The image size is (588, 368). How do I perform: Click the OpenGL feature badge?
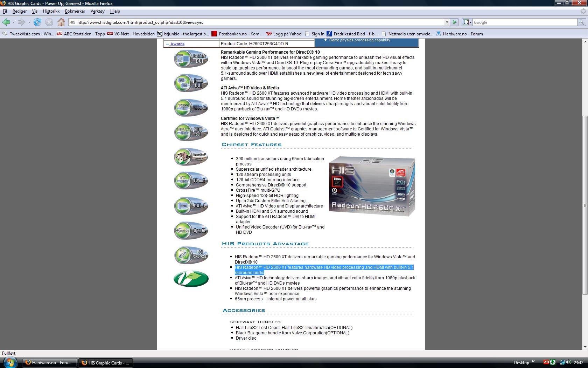coord(191,230)
